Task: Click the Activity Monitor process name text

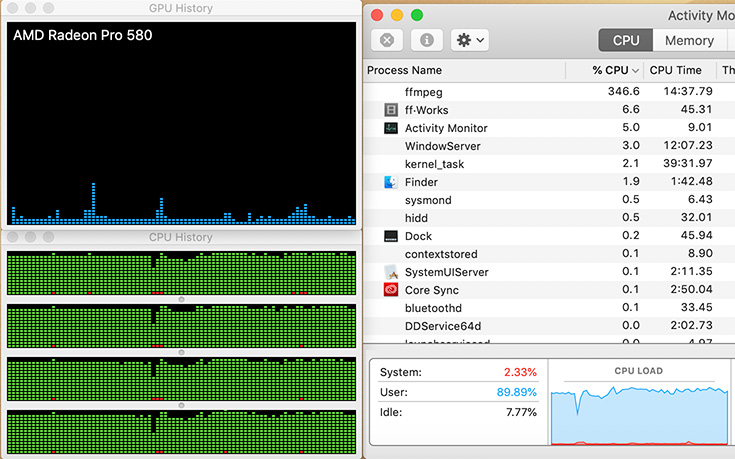Action: click(446, 128)
